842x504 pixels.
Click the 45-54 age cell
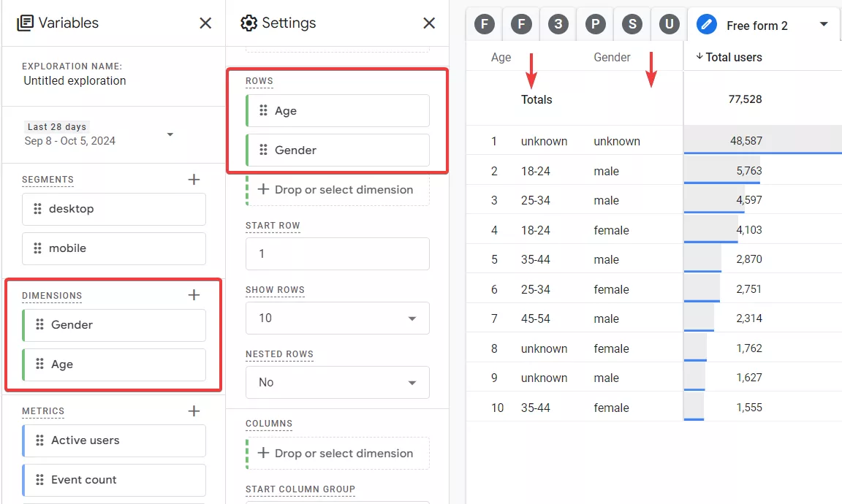point(535,318)
